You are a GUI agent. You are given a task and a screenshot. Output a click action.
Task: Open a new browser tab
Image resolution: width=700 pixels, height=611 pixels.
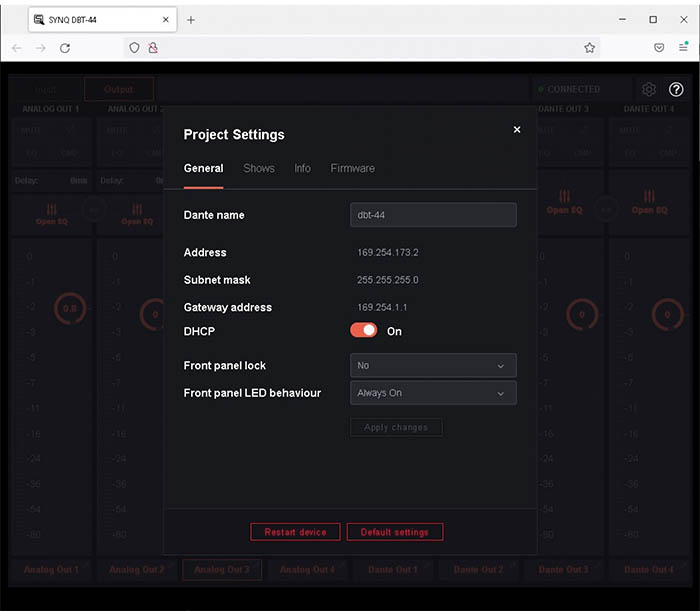(191, 20)
